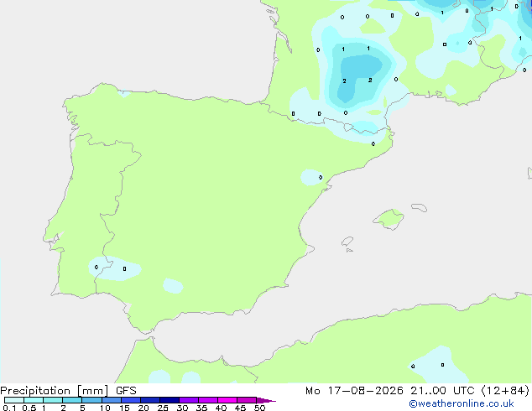Click the '50' legend scale label
532x411 pixels.
click(259, 408)
